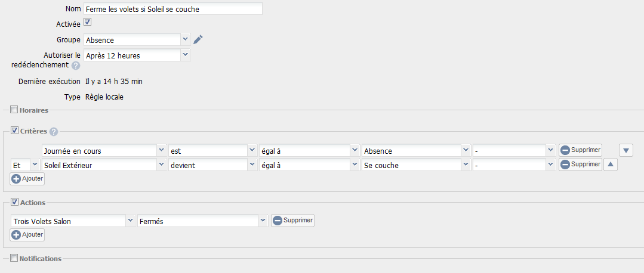Open help icon next to redéclenchement label
This screenshot has width=644, height=273.
coord(76,66)
